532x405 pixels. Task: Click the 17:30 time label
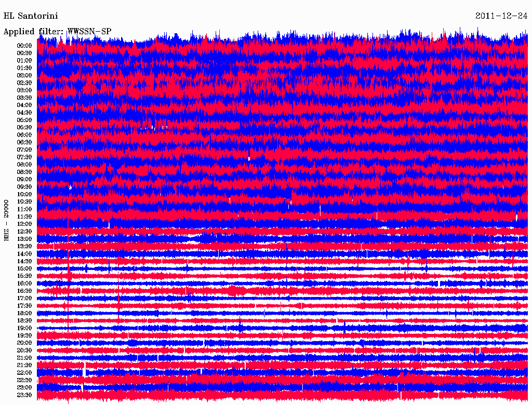[x=24, y=306]
